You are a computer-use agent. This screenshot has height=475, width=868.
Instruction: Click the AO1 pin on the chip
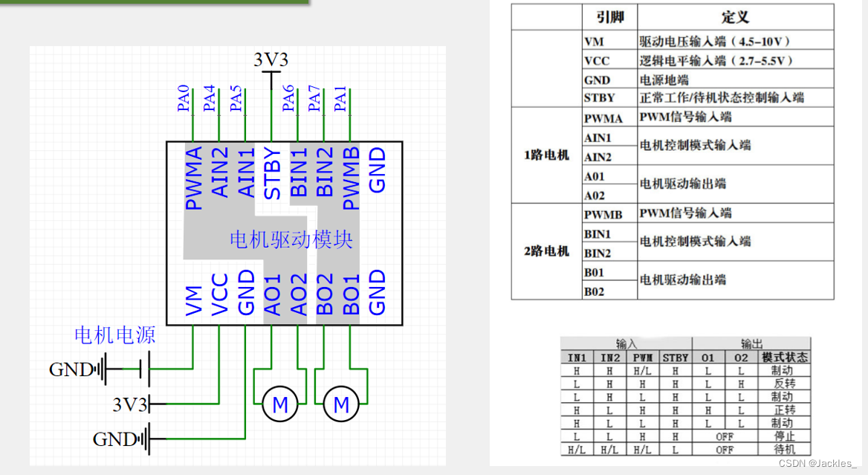tap(272, 294)
